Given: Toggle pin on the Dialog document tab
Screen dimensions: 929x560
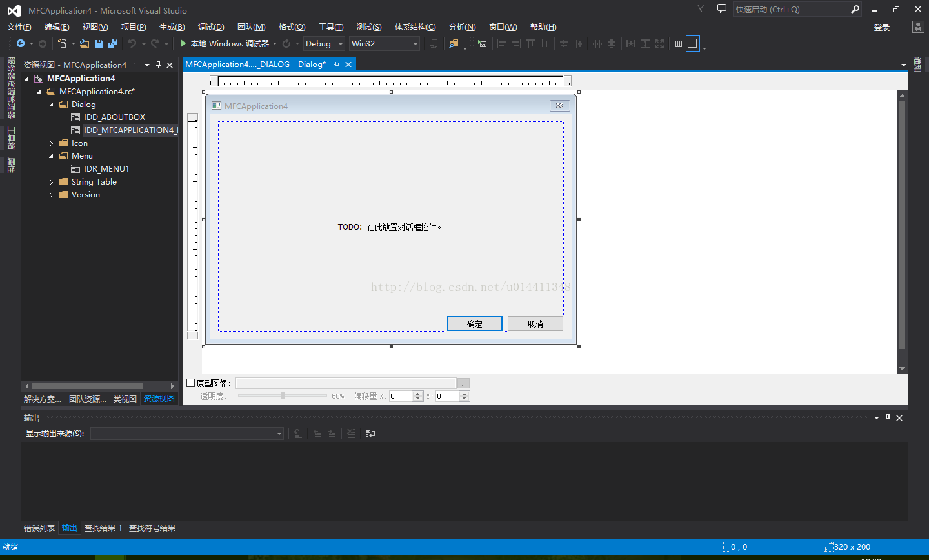Looking at the screenshot, I should [336, 64].
